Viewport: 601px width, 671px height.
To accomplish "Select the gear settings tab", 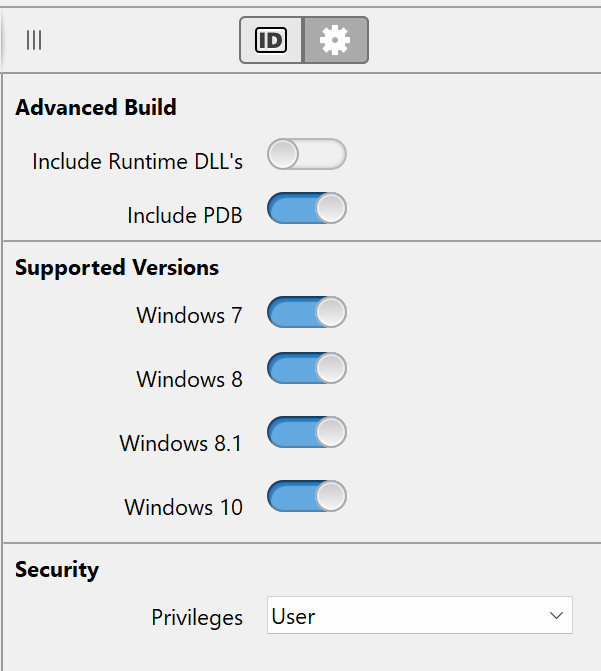I will pyautogui.click(x=335, y=40).
